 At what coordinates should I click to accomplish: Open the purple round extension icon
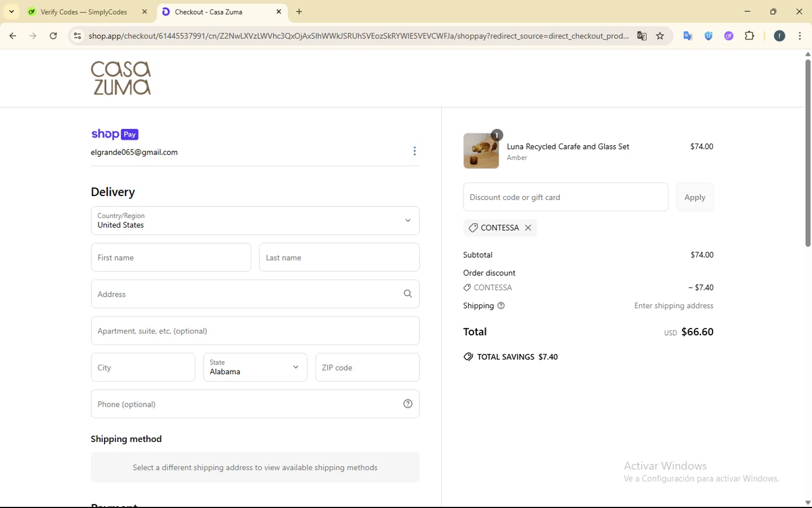point(729,36)
